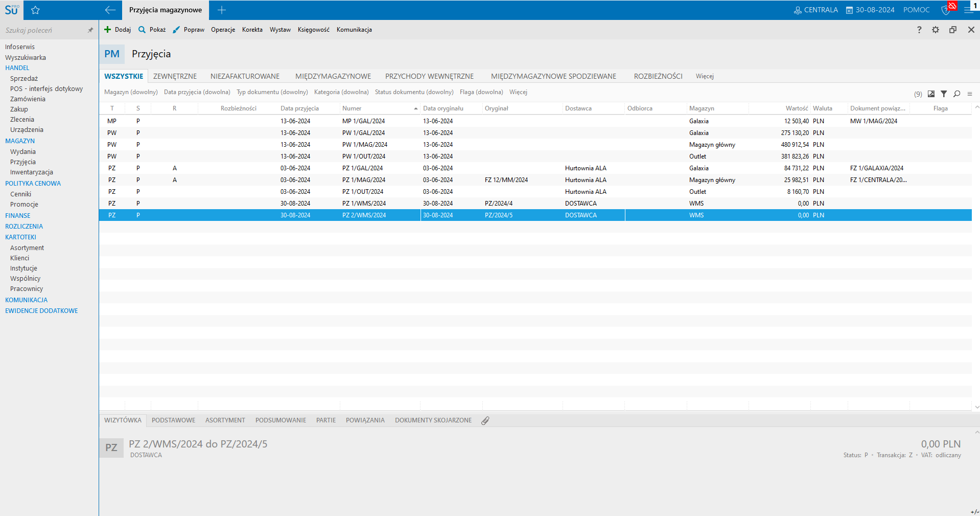The image size is (980, 516).
Task: Open the Operacje menu
Action: tap(223, 30)
